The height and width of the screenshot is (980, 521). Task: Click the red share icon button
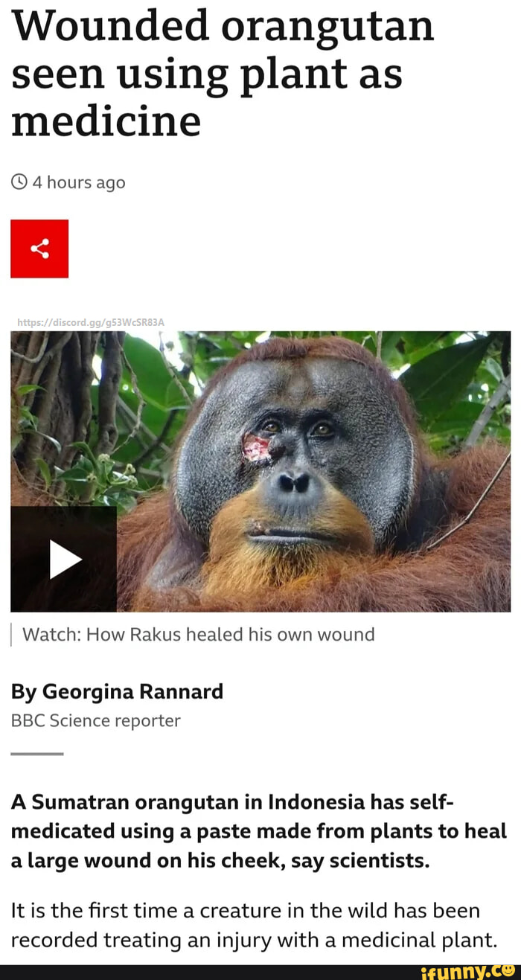click(39, 249)
